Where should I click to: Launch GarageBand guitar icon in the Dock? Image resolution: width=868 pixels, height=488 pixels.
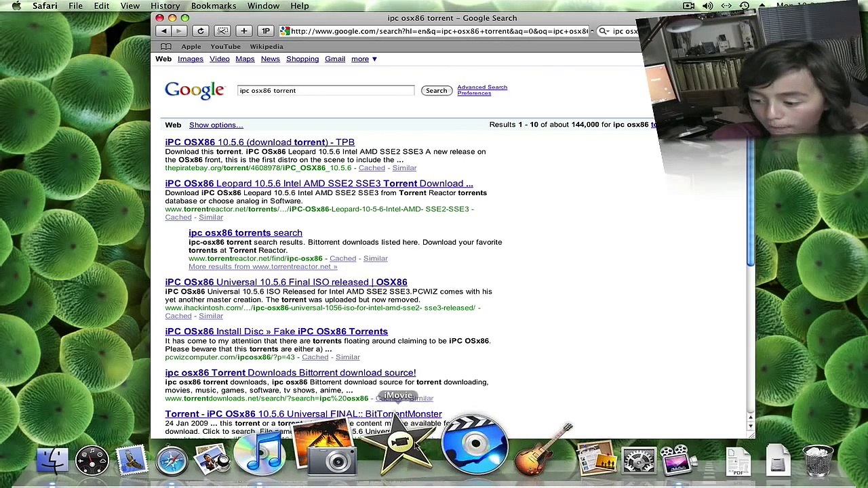point(544,450)
